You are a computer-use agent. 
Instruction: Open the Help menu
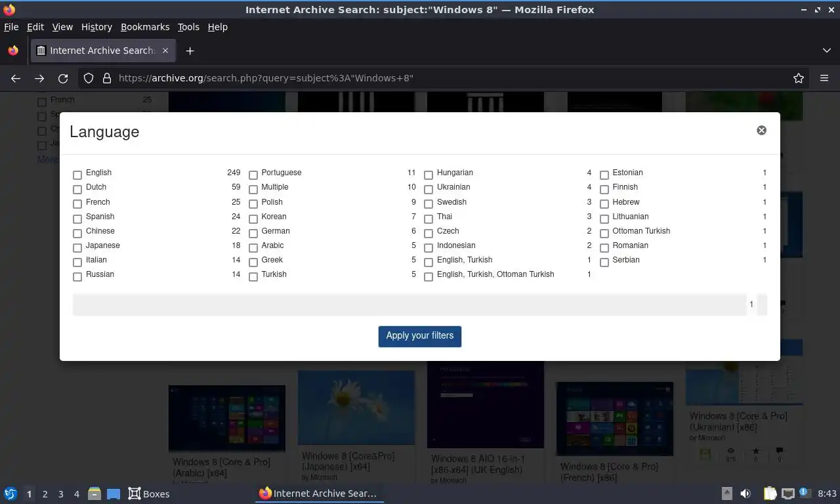217,27
